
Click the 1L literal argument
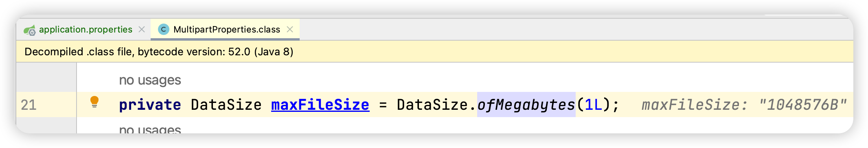pos(593,105)
